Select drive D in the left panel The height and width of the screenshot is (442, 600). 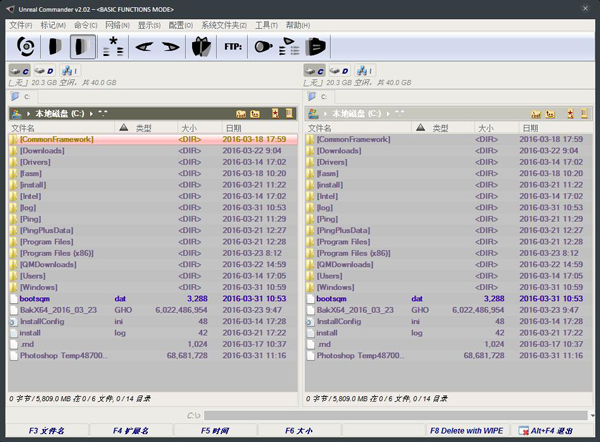pyautogui.click(x=44, y=71)
